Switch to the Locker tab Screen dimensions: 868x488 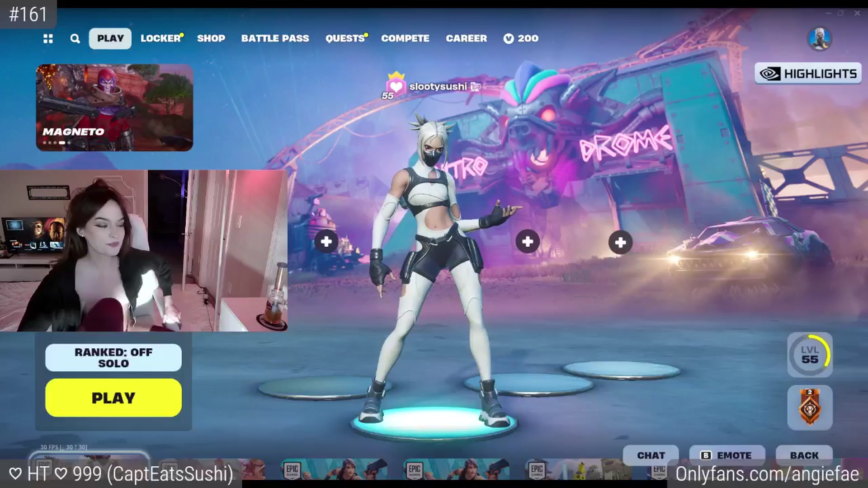tap(161, 38)
